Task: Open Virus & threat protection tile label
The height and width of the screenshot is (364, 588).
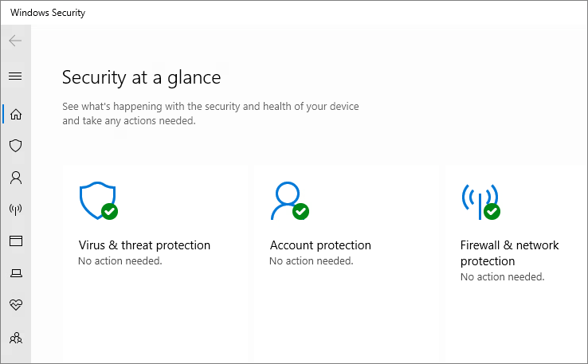Action: pyautogui.click(x=144, y=245)
